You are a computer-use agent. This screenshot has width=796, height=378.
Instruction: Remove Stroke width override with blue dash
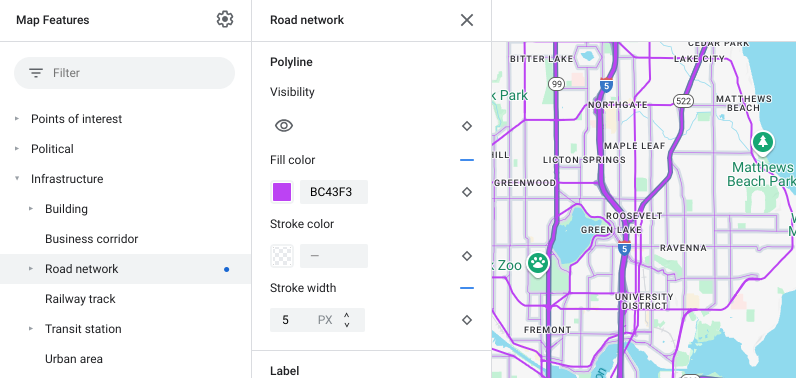pos(467,288)
